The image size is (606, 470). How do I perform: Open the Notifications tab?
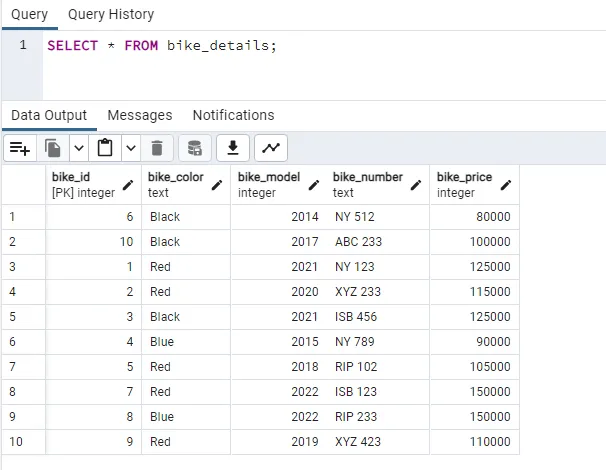point(233,115)
